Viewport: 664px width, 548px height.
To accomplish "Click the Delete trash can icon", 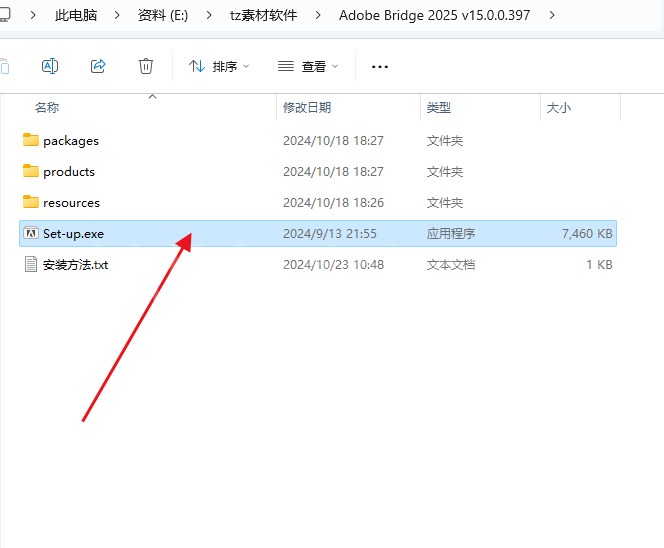I will click(146, 66).
